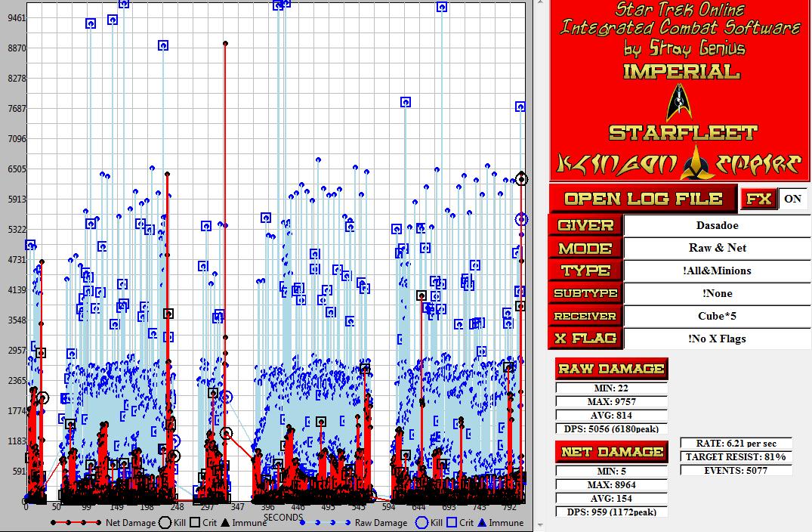This screenshot has height=532, width=812.
Task: Click the 9461 y-axis label
Action: [x=17, y=17]
